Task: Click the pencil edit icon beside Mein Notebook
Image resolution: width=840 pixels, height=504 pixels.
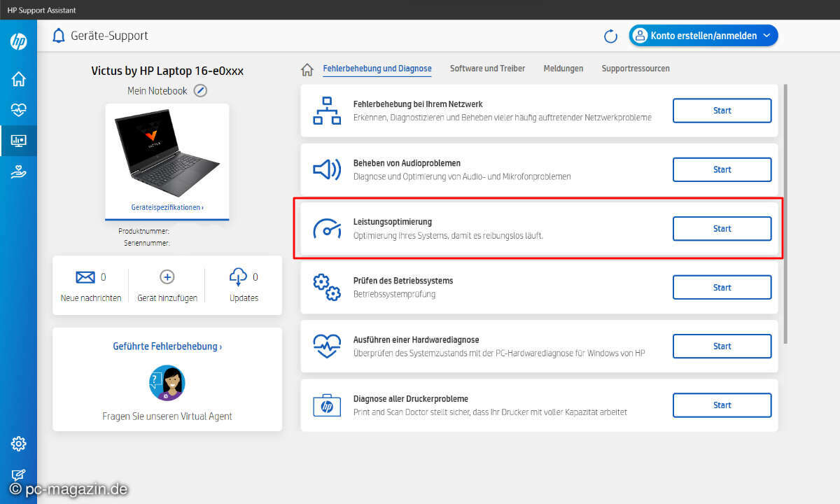Action: tap(200, 90)
